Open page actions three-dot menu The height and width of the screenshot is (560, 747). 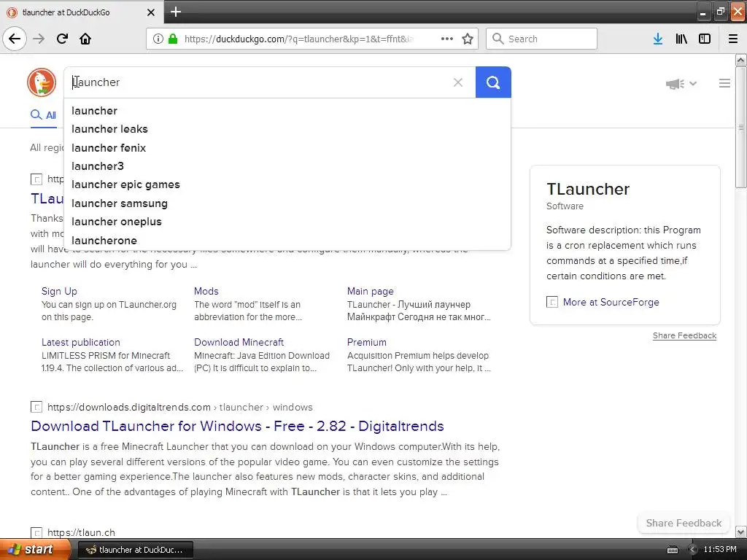coord(447,39)
